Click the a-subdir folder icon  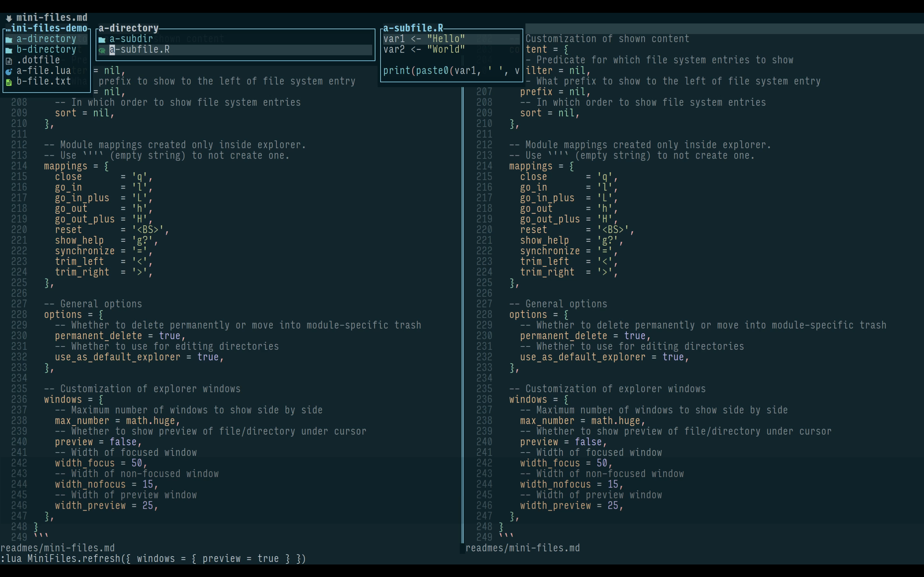[x=102, y=39]
